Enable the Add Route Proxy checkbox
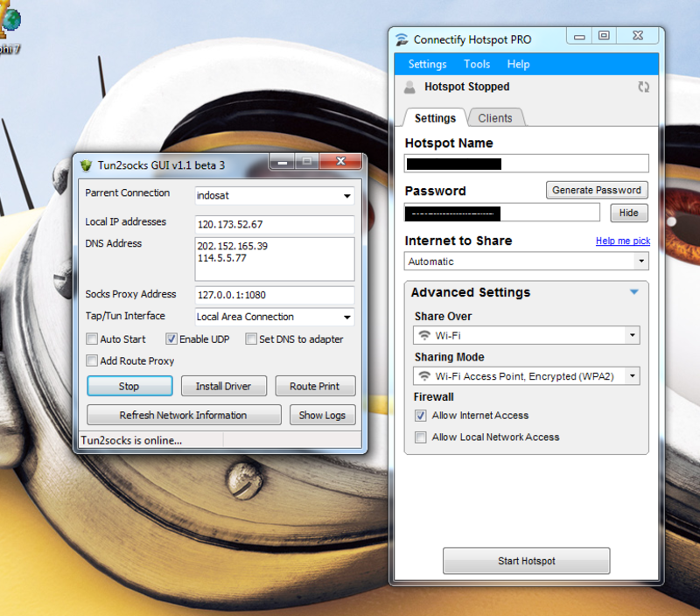This screenshot has width=700, height=616. click(92, 360)
